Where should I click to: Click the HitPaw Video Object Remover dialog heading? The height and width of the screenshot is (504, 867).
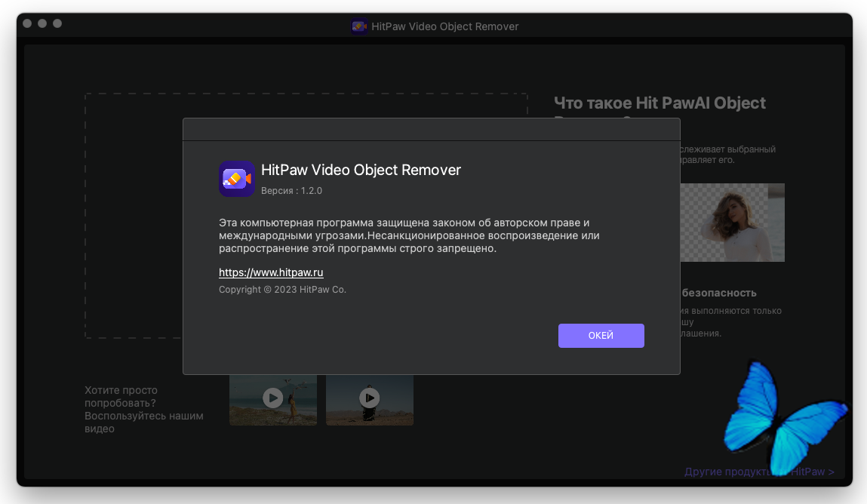[x=361, y=170]
